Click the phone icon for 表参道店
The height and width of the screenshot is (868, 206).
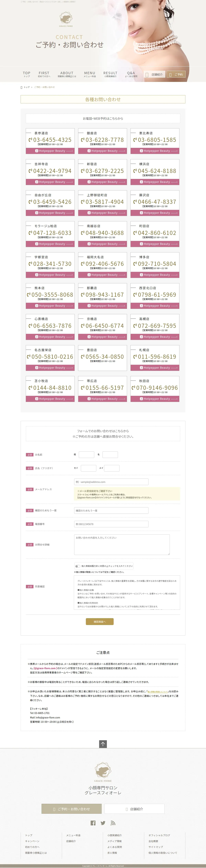[30, 140]
